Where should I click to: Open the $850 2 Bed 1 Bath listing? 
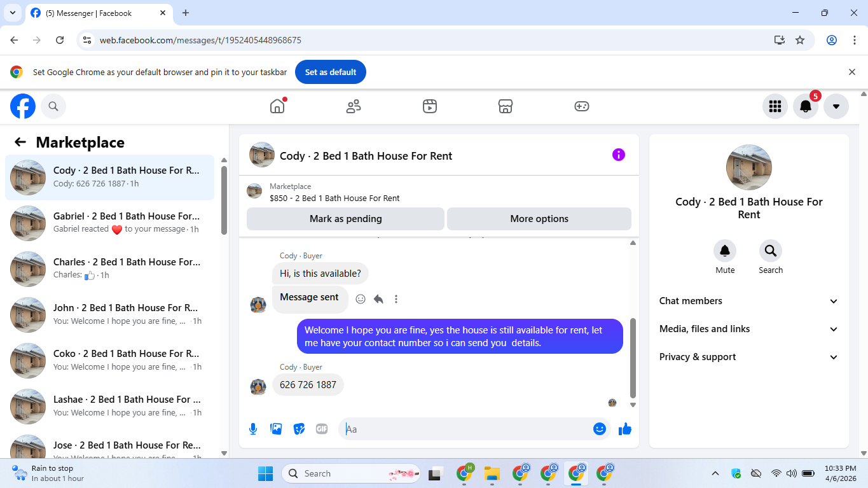(334, 198)
